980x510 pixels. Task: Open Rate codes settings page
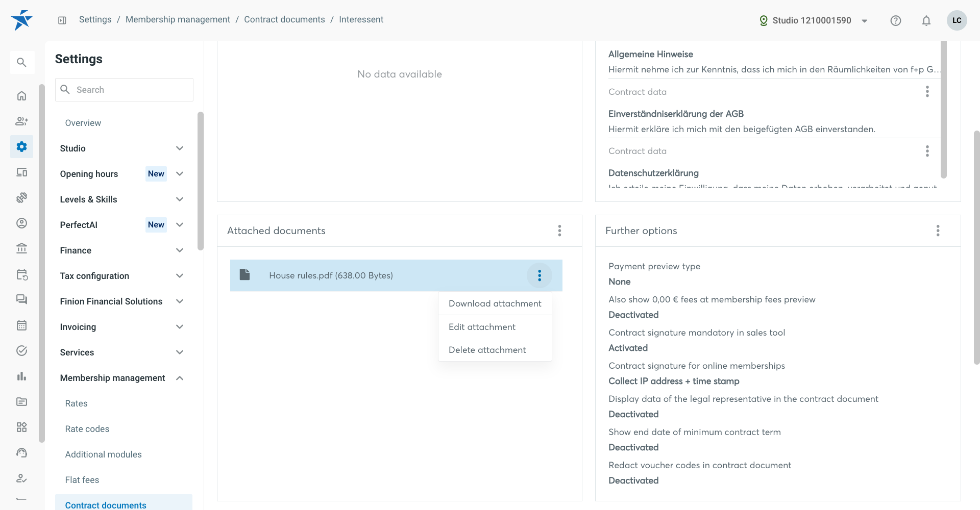click(87, 429)
